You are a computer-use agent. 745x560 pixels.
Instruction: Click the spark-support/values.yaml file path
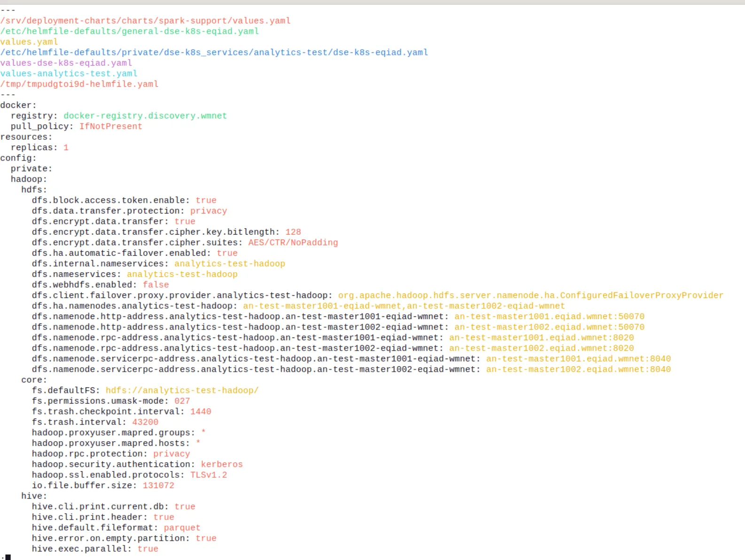point(146,21)
